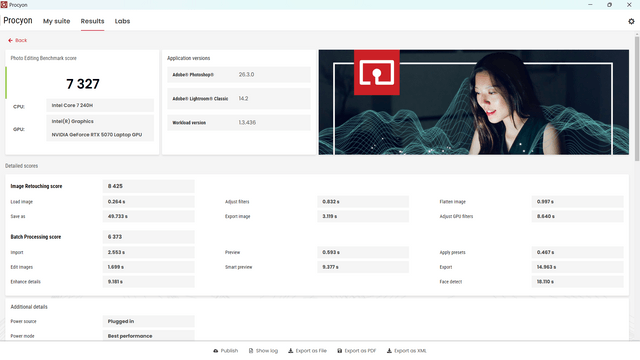Open the Labs tab
640x360 pixels.
tap(122, 21)
